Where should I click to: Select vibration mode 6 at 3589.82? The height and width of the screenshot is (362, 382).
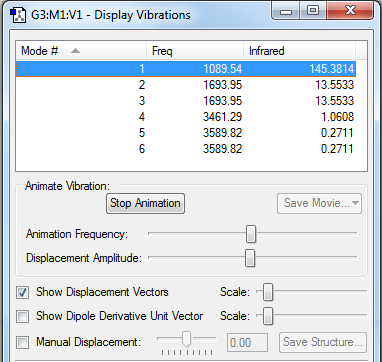[186, 149]
